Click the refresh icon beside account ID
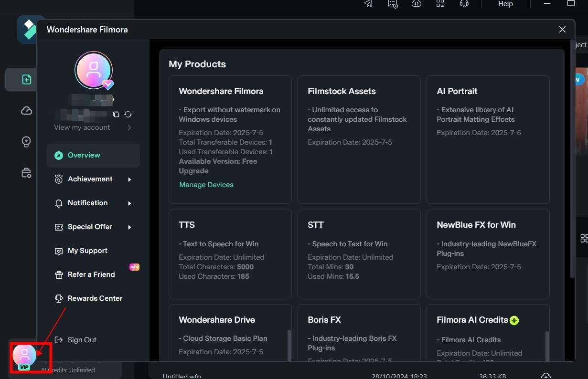This screenshot has height=379, width=588. point(128,115)
